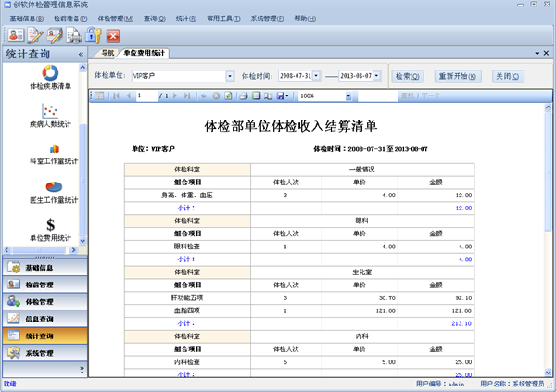Open the 查询 menu

pos(155,19)
